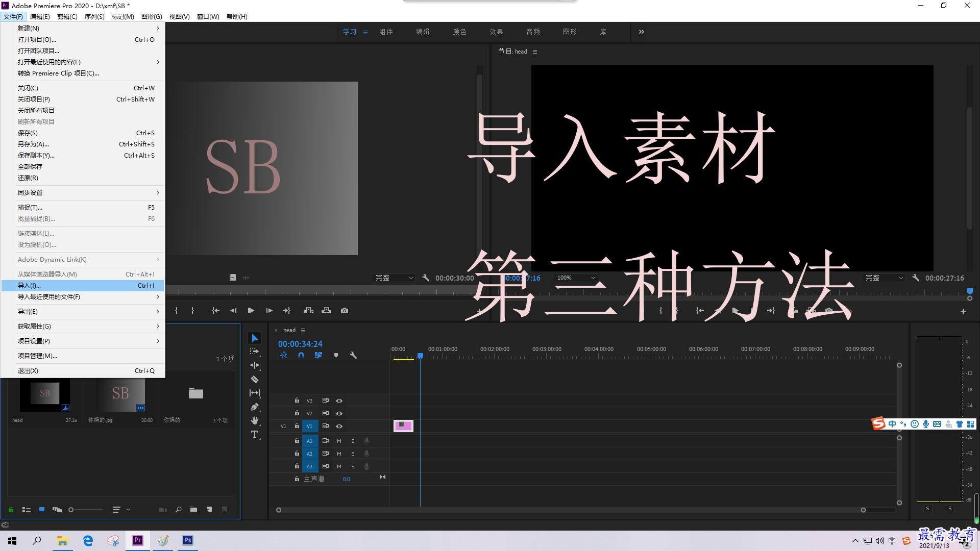Select the Type tool

point(255,434)
